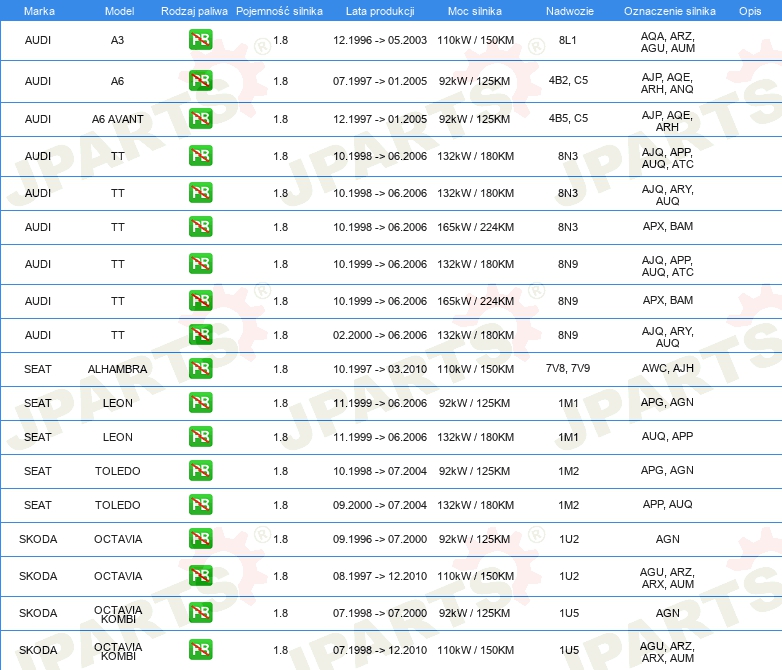Click the fuel icon in the 8N3 AJQ, APP, AUQ, ATC row

(200, 156)
